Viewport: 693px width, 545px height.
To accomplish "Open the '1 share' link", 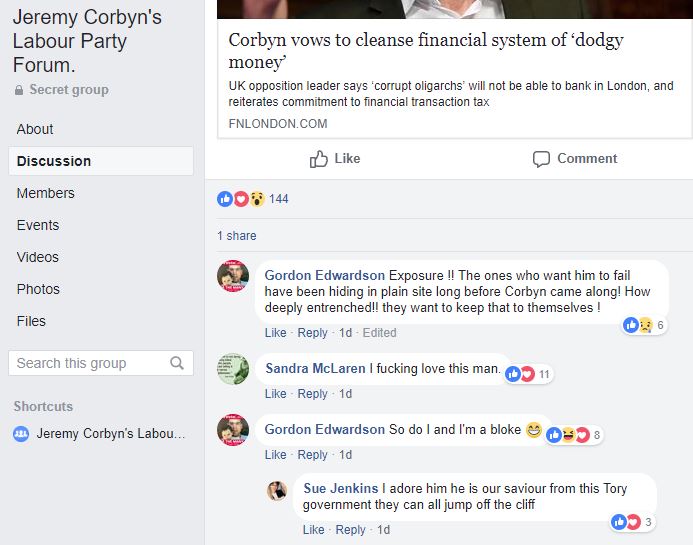I will tap(237, 236).
